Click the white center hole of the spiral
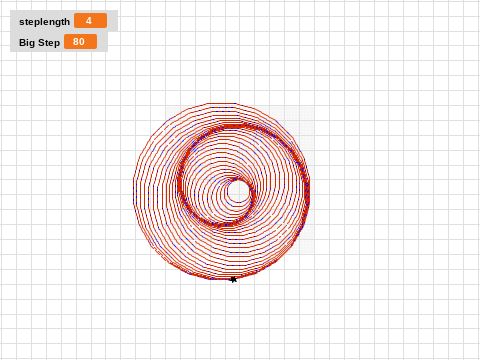Image resolution: width=480 pixels, height=360 pixels. tap(238, 191)
